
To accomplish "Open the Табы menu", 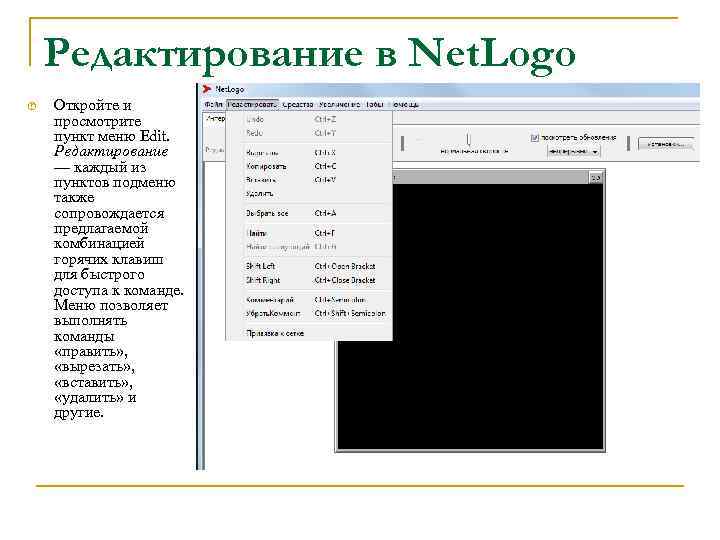I will (375, 105).
